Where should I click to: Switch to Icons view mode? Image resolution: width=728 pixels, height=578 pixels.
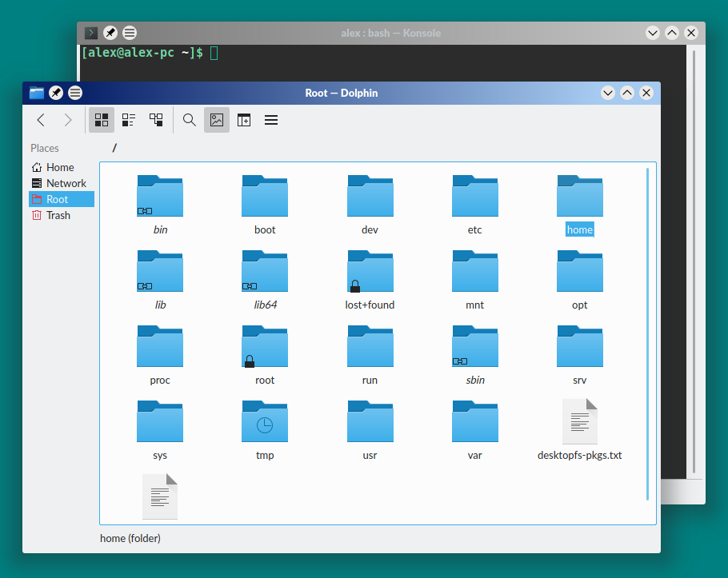(x=102, y=120)
